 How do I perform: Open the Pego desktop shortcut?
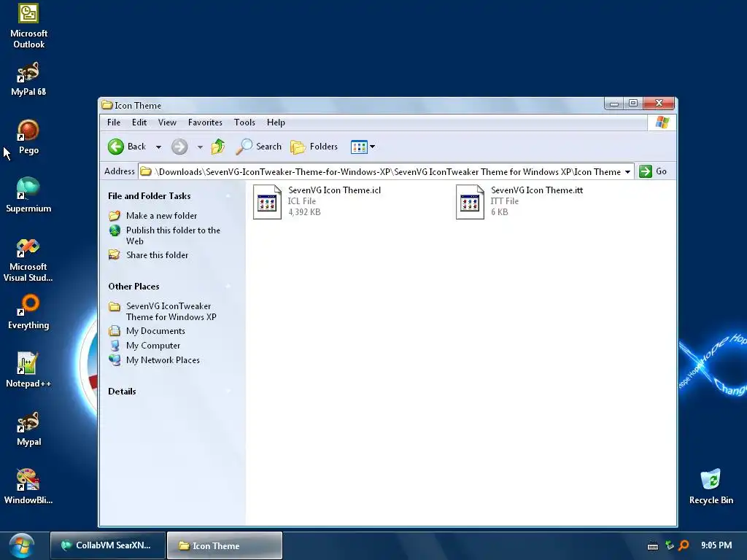[28, 137]
